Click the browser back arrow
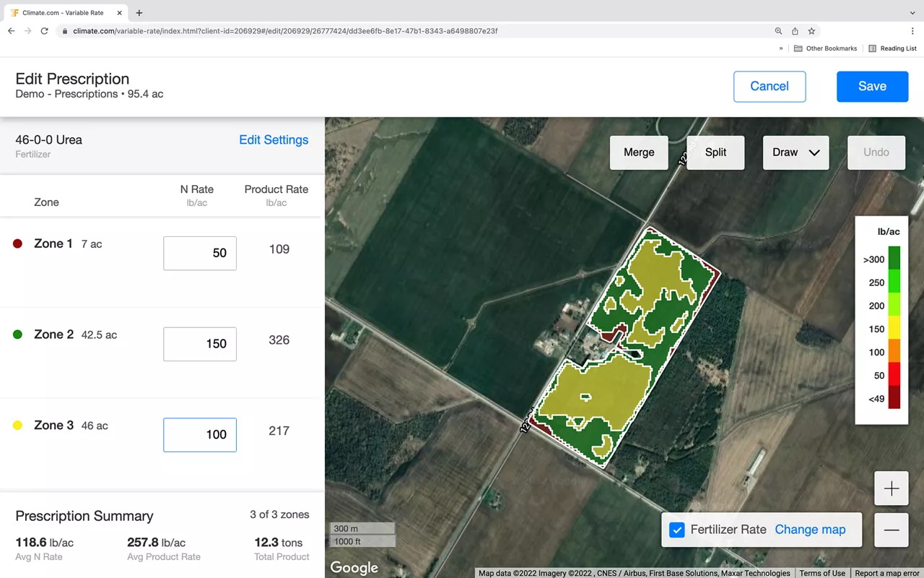Viewport: 924px width, 578px height. pos(12,31)
